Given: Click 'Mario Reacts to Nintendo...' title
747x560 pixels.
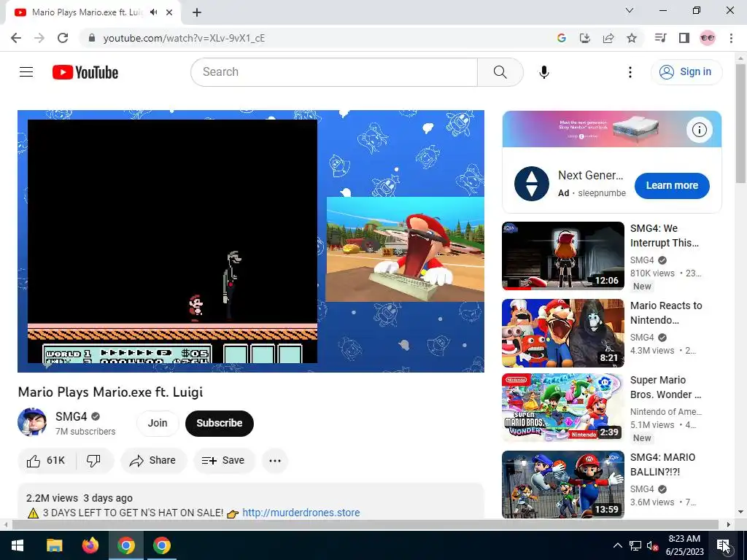Looking at the screenshot, I should click(x=666, y=313).
